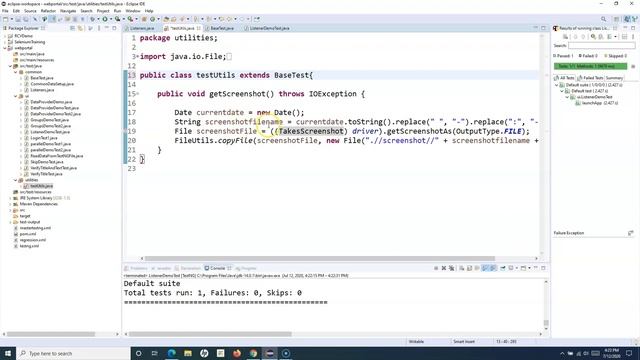
Task: Select the Console tab in bottom panel
Action: (217, 268)
